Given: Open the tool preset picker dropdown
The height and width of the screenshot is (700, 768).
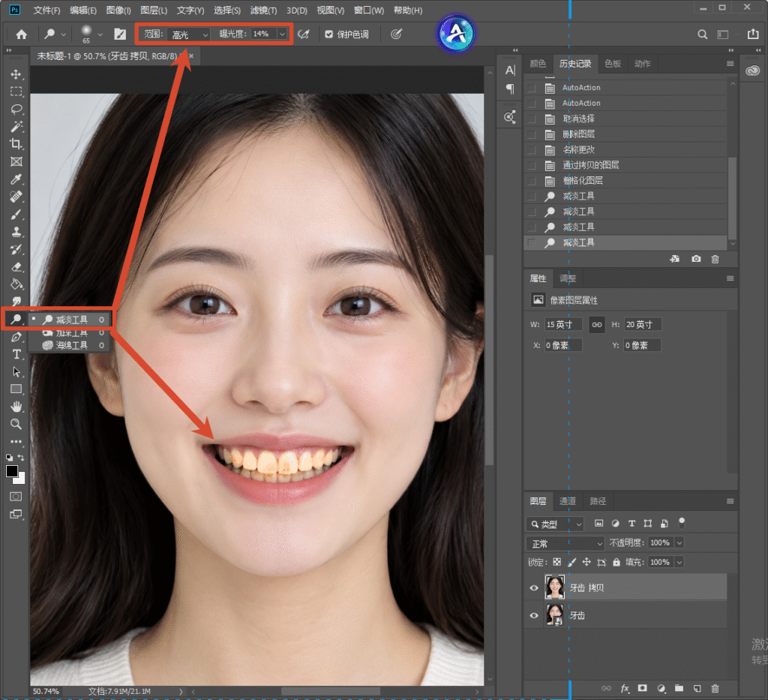Looking at the screenshot, I should 64,35.
